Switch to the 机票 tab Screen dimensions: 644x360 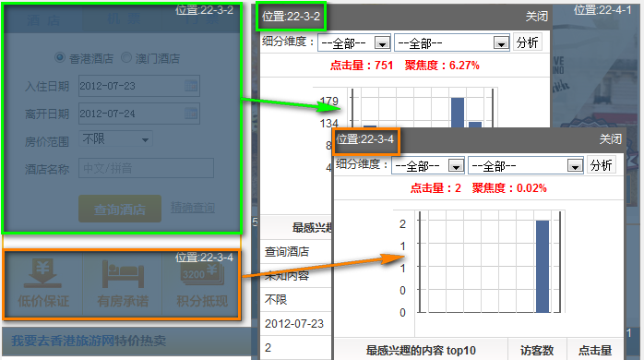[x=124, y=18]
